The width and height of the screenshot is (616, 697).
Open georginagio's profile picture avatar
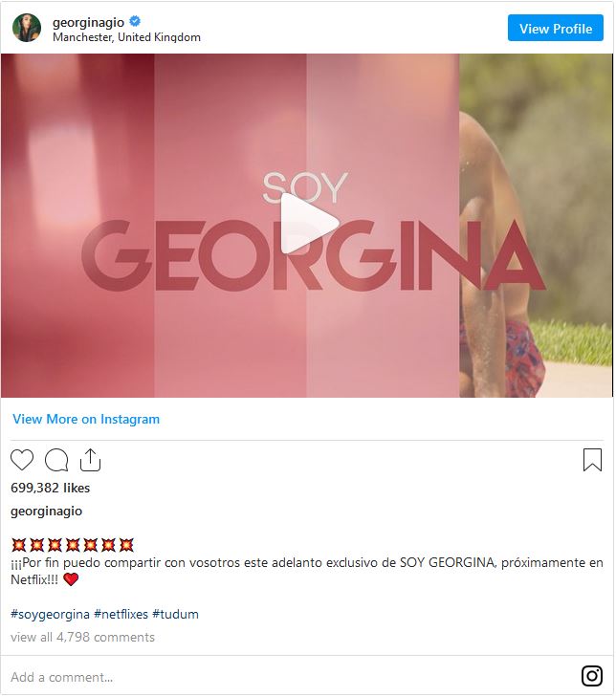tap(27, 28)
